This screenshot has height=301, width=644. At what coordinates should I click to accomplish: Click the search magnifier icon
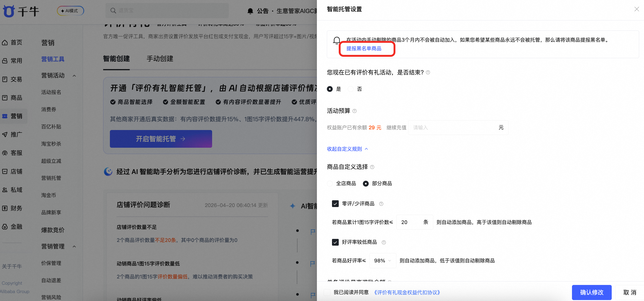click(x=113, y=10)
